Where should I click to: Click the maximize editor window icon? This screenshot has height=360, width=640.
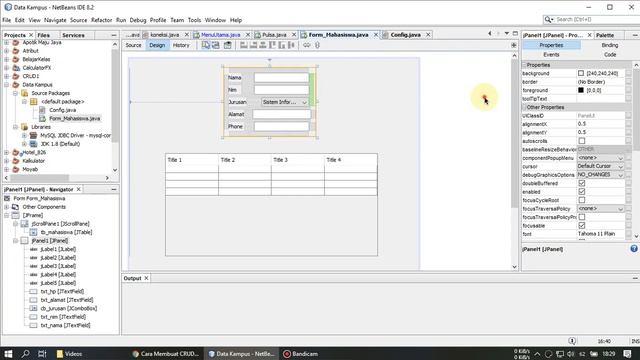click(x=515, y=33)
